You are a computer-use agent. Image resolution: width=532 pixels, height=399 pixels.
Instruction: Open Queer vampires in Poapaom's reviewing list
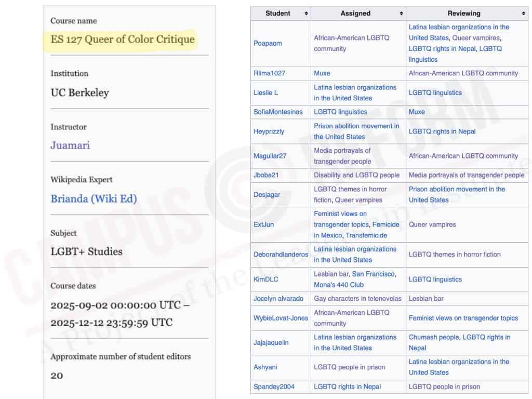pyautogui.click(x=476, y=38)
